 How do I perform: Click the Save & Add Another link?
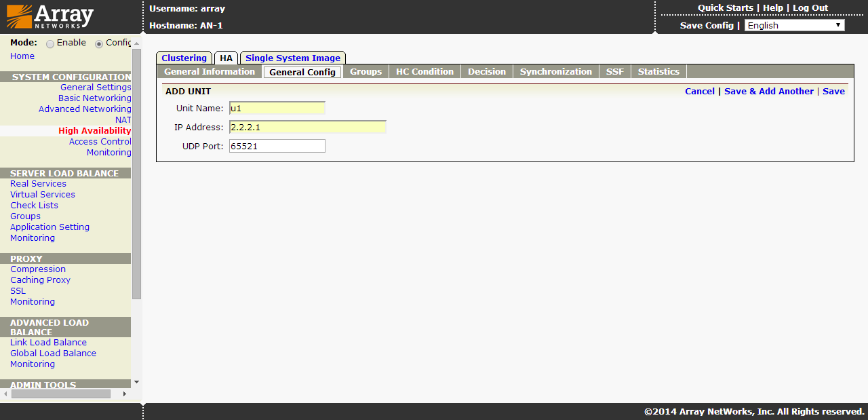tap(768, 92)
